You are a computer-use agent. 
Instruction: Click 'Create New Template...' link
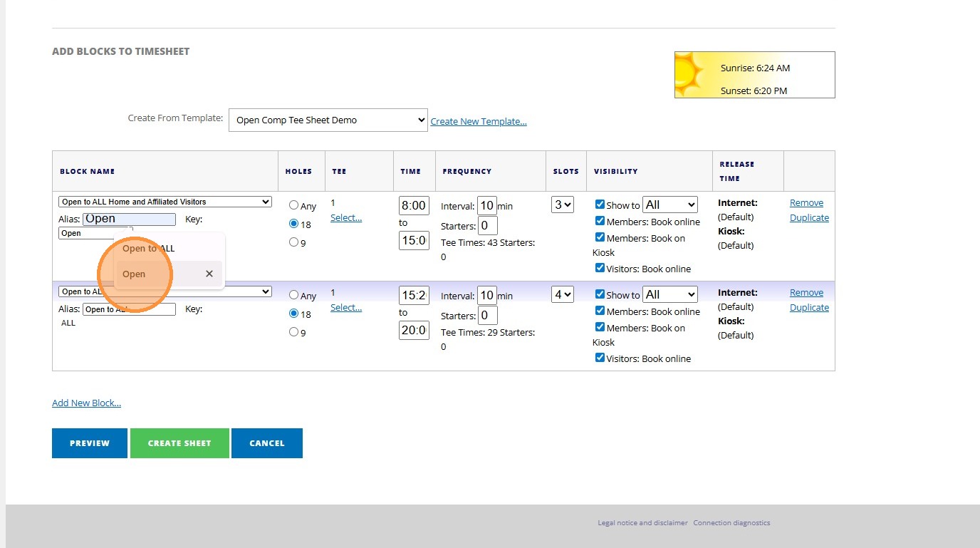(x=479, y=122)
